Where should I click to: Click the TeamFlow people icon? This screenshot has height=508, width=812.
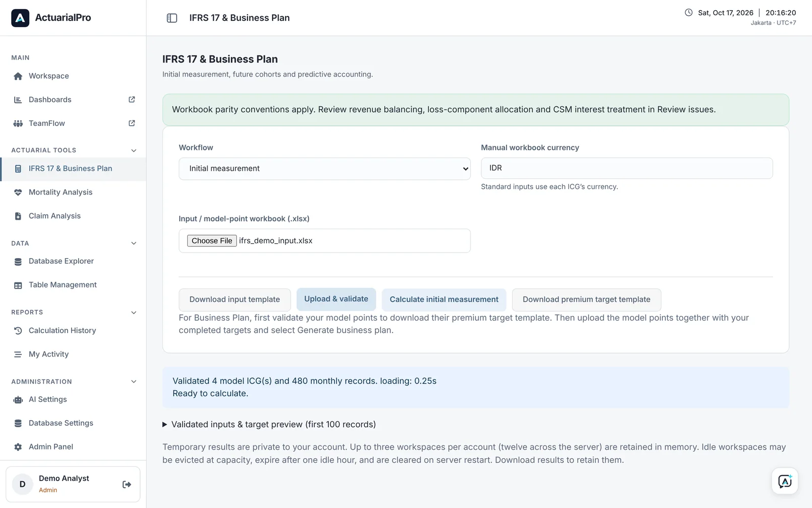pyautogui.click(x=18, y=123)
